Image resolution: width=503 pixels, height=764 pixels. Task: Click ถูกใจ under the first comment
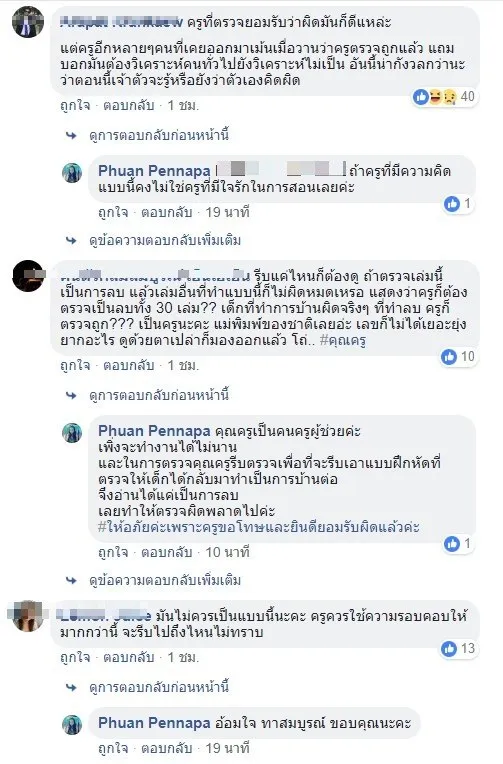click(x=75, y=105)
